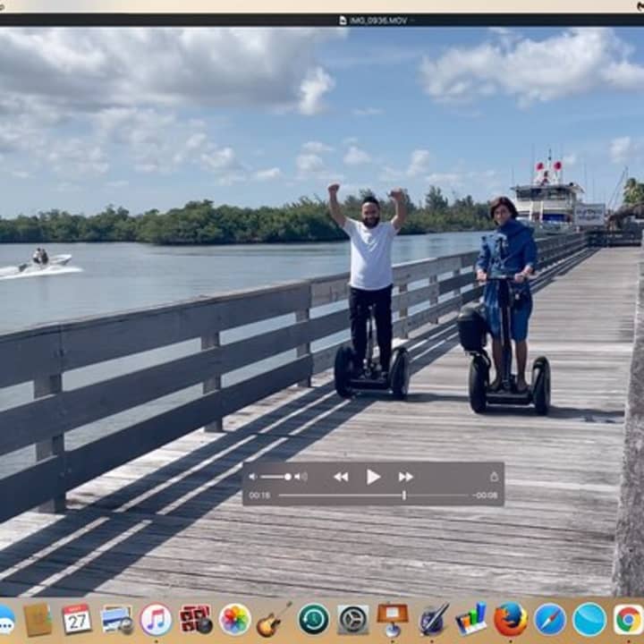Screen dimensions: 644x644
Task: Open the Photos app from the Dock
Action: point(234,619)
